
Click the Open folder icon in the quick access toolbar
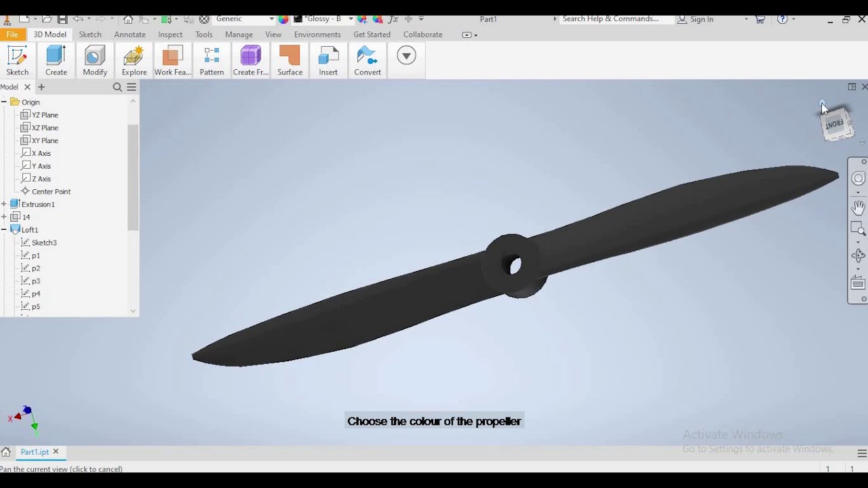click(x=47, y=19)
